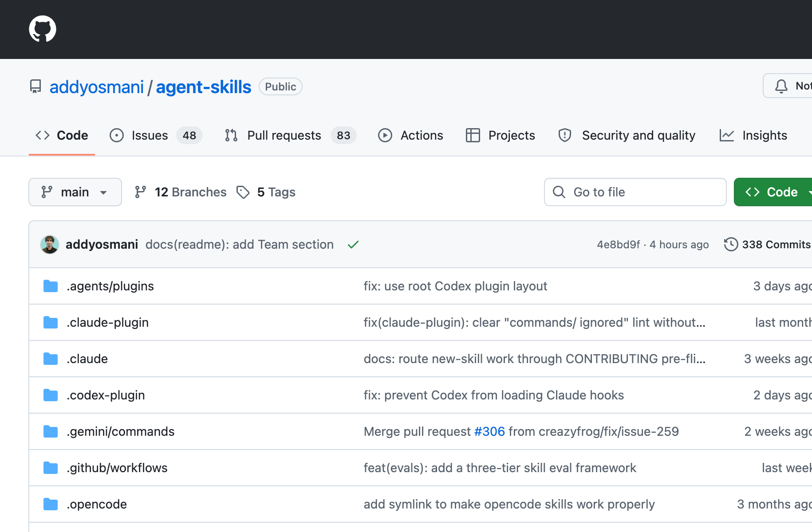Focus the Go to file search field
This screenshot has height=532, width=812.
[635, 192]
